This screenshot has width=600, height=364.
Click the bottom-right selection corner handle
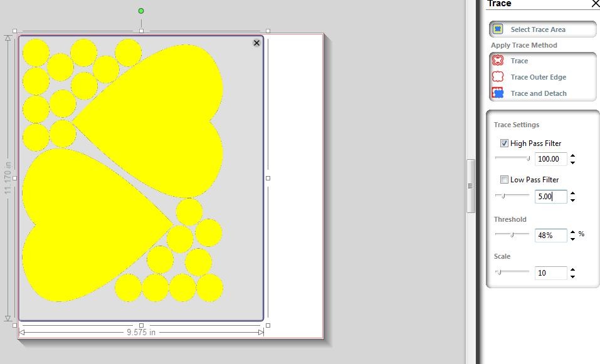268,325
